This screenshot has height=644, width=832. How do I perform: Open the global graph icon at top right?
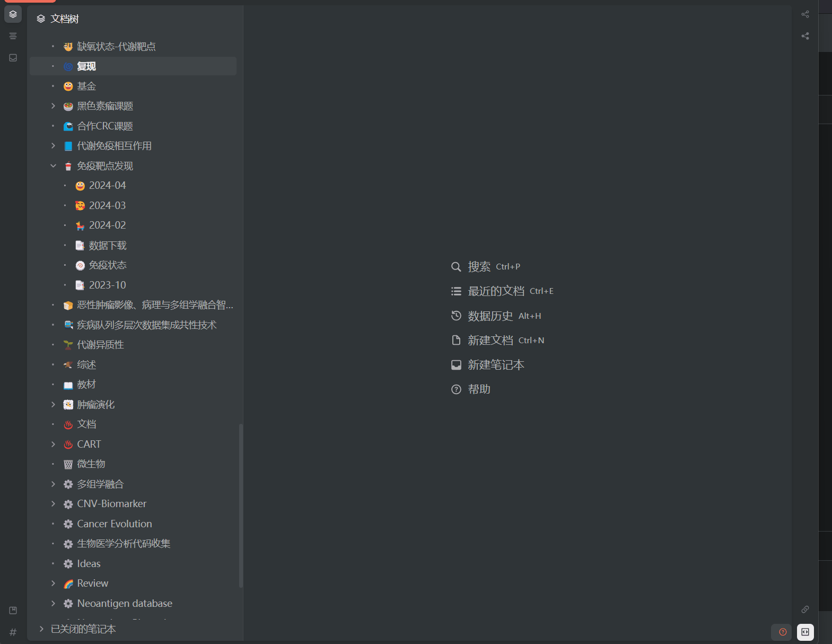[805, 14]
